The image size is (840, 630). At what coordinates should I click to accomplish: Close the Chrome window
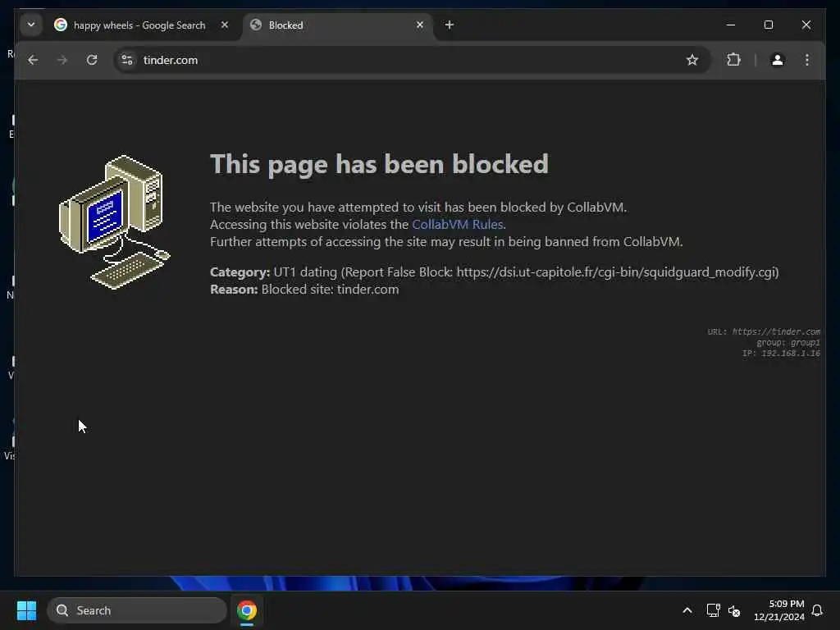[806, 25]
